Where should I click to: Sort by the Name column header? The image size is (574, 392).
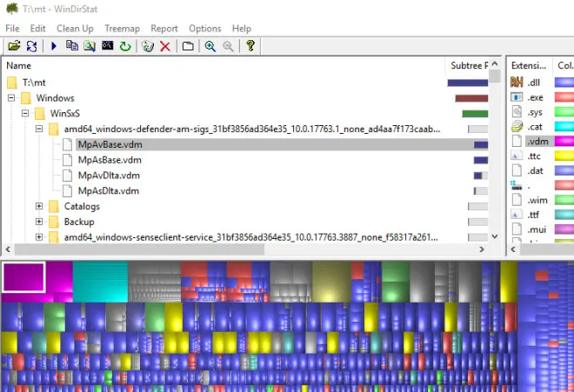tap(224, 65)
